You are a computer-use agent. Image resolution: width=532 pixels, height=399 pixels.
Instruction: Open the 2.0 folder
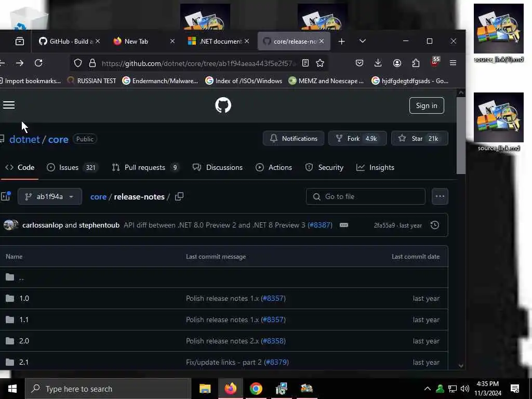tap(24, 341)
